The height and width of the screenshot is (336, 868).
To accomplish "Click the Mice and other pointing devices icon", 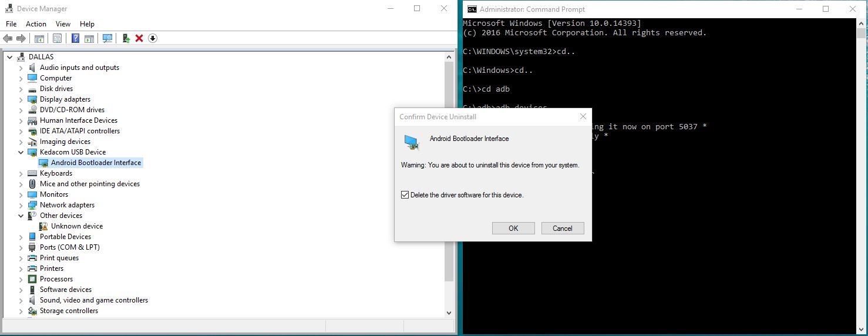I will pos(32,184).
